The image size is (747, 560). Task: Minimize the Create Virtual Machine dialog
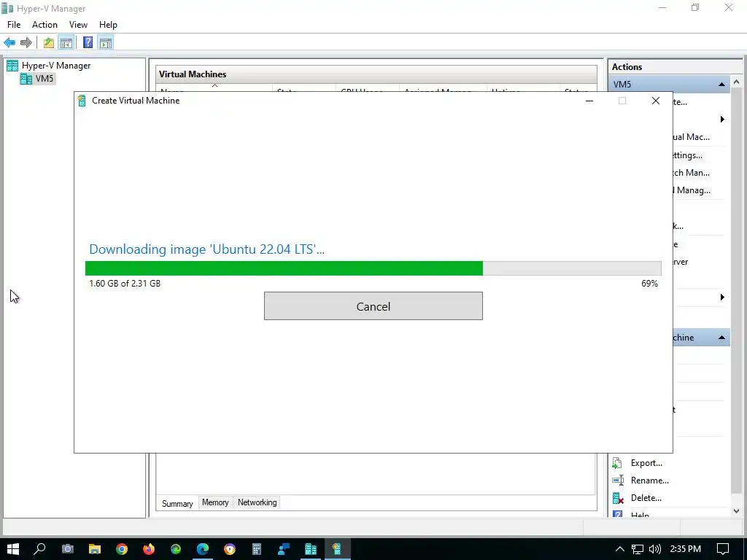(589, 101)
